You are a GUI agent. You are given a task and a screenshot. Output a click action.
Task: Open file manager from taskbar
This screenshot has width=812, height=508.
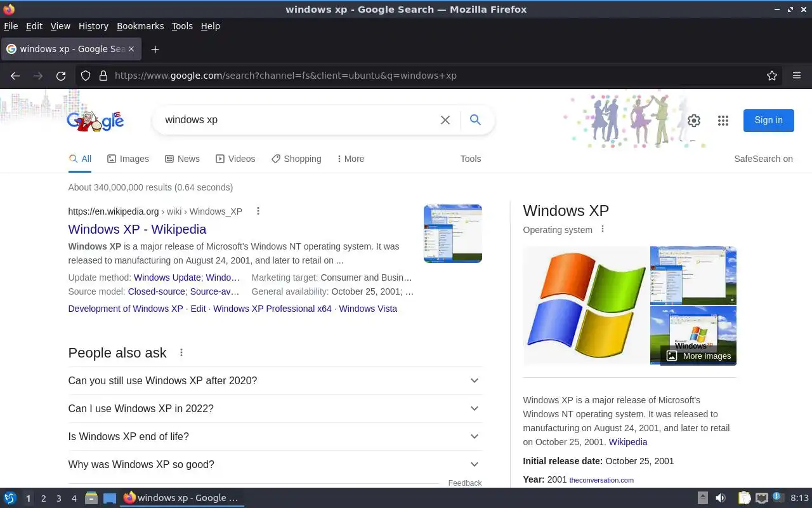point(91,498)
